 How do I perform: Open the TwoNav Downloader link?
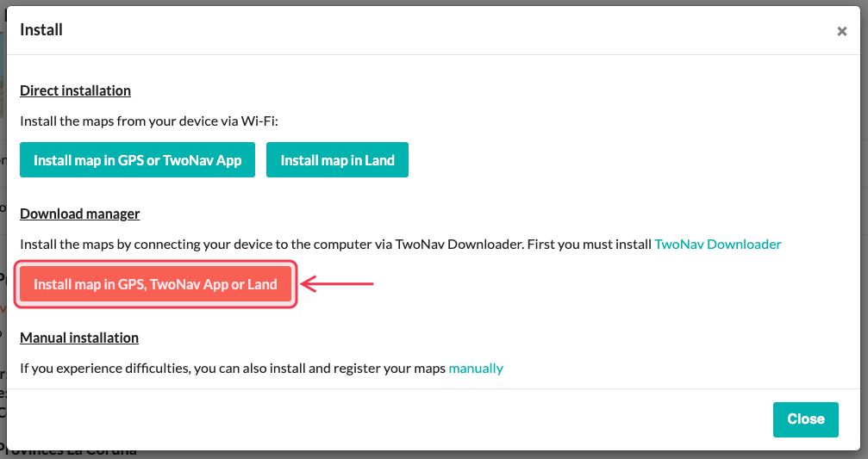(x=717, y=244)
